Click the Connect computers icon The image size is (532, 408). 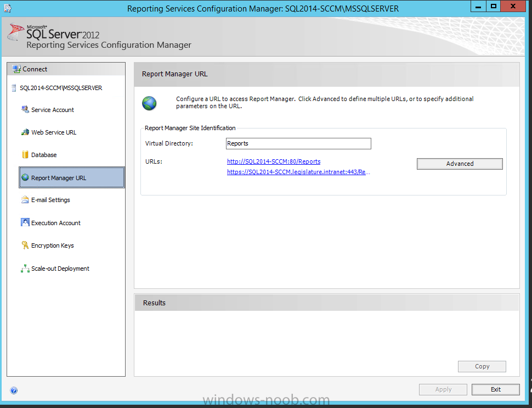click(16, 69)
